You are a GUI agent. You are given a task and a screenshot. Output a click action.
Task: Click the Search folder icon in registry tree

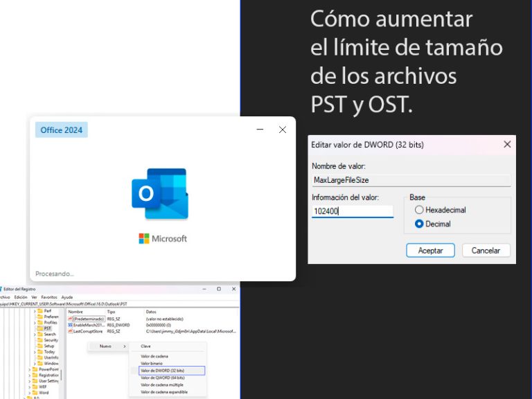pos(40,334)
